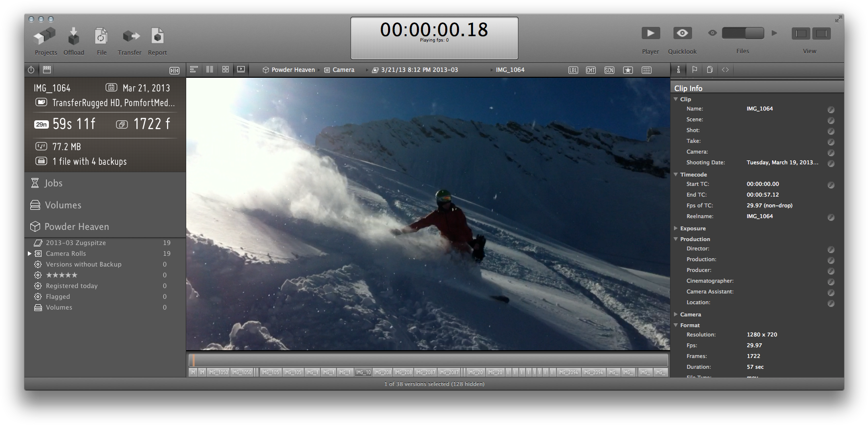Click Powder Heaven in breadcrumb path
The width and height of the screenshot is (868, 425).
[292, 70]
